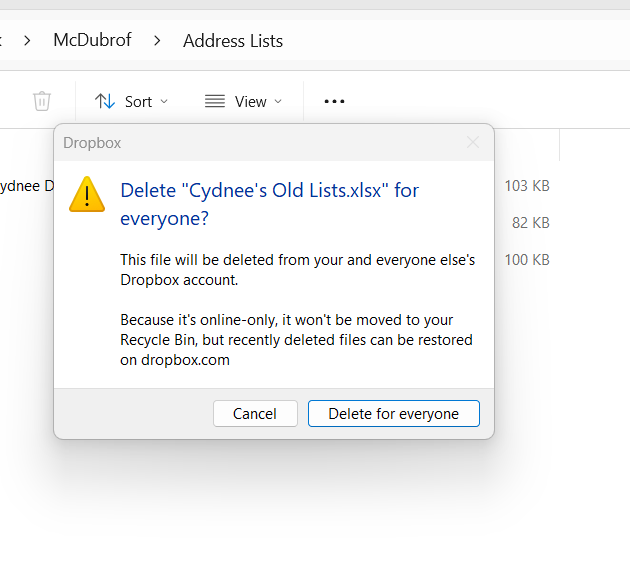Click the breadcrumb chevron left of McDubrof

27,41
